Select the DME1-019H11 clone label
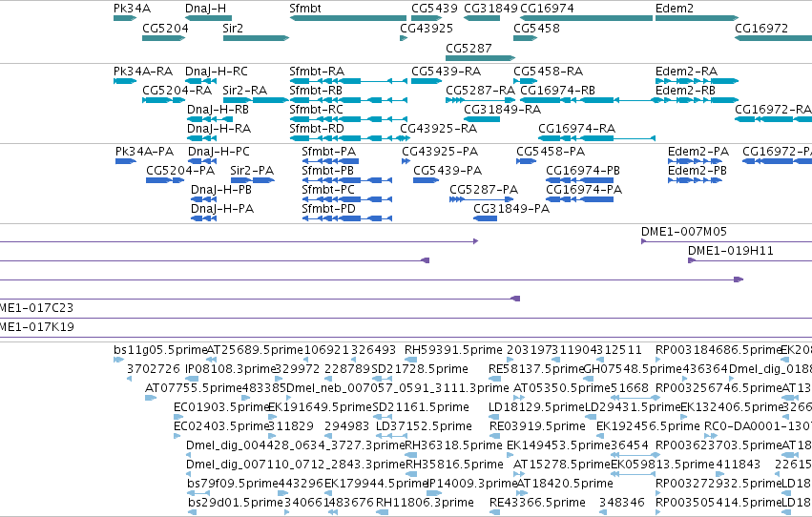812x517 pixels. 731,251
